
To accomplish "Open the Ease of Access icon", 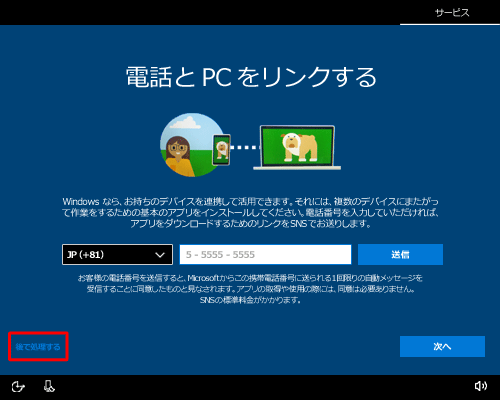I will (18, 387).
